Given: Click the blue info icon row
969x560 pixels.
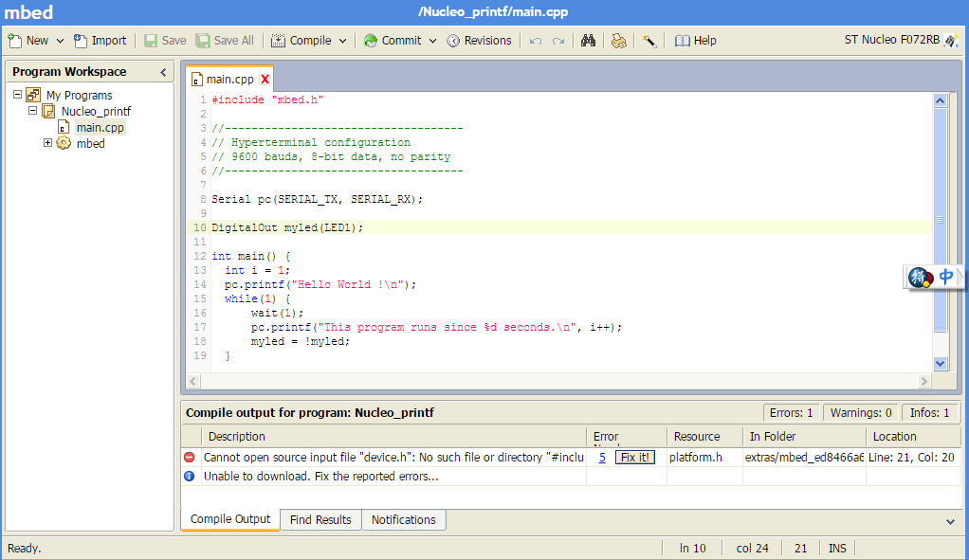Looking at the screenshot, I should click(189, 476).
